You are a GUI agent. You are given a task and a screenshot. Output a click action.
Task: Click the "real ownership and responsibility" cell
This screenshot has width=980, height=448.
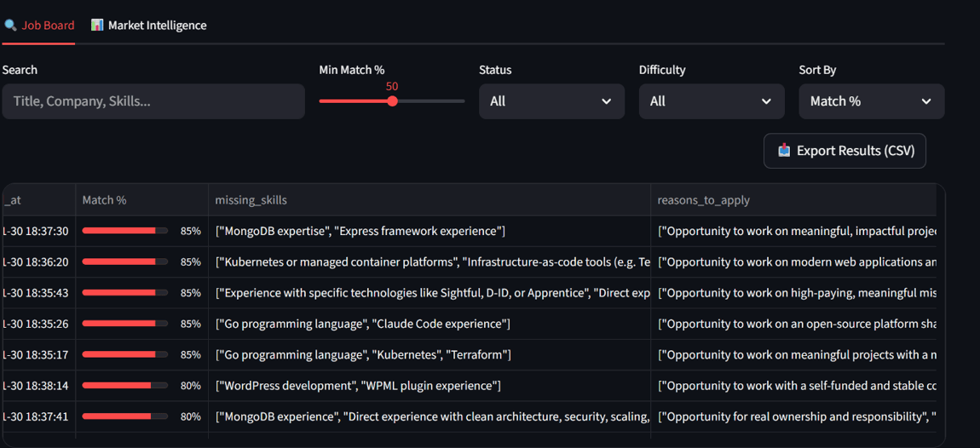pos(793,416)
